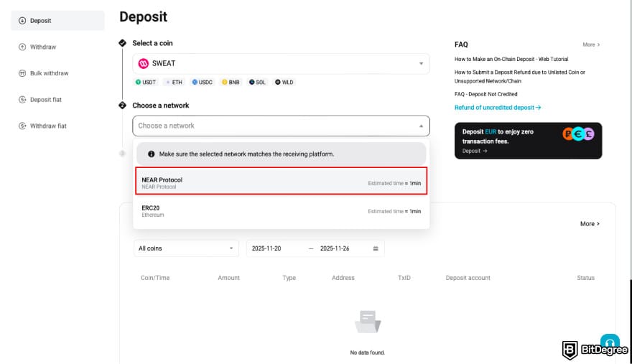
Task: Click start date 2025-11-20 field
Action: (266, 248)
